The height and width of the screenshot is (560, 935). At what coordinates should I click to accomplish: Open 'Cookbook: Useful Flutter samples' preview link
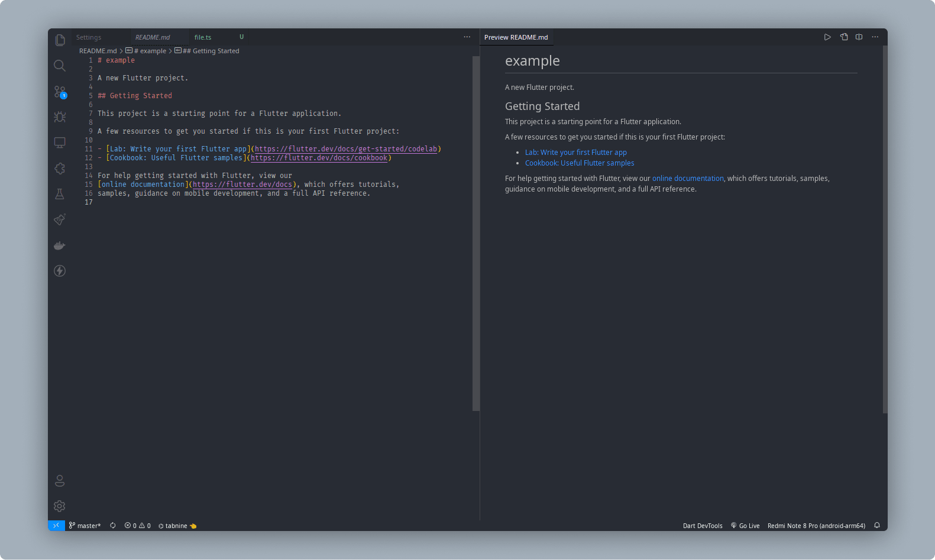pyautogui.click(x=579, y=163)
